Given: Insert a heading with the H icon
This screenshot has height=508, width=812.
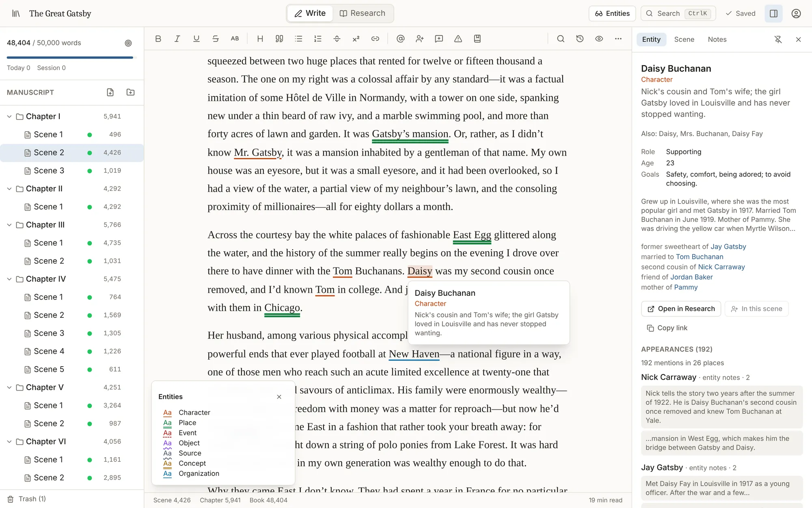Looking at the screenshot, I should pos(260,39).
